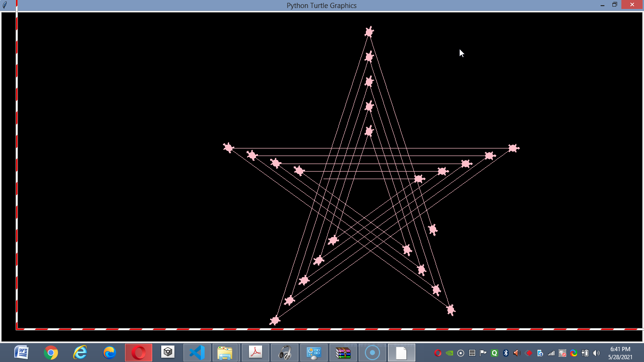Open the headphones audio app in the taskbar

point(285,353)
